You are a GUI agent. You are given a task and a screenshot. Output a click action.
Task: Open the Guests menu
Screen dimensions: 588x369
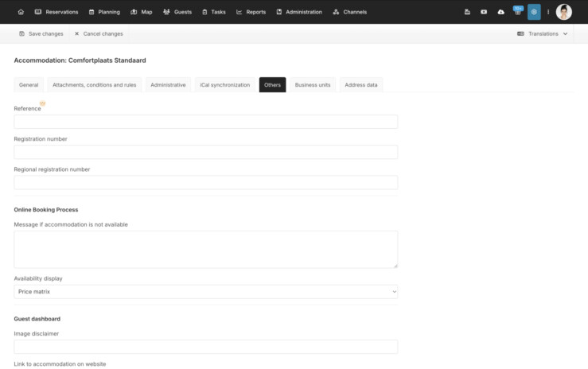(x=177, y=12)
